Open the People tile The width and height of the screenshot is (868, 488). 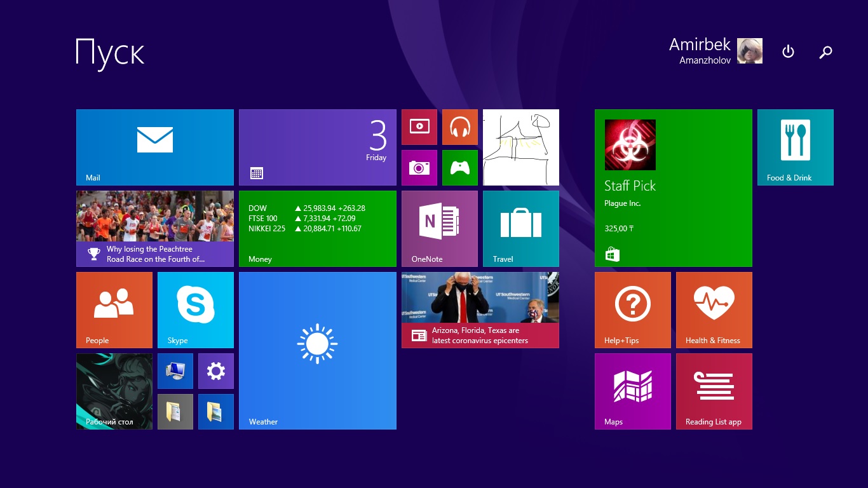point(114,310)
